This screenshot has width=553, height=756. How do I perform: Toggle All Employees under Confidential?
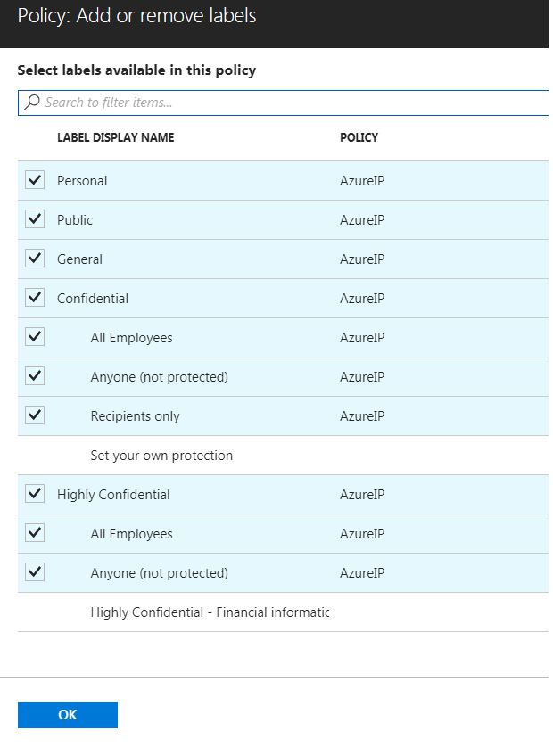click(34, 337)
